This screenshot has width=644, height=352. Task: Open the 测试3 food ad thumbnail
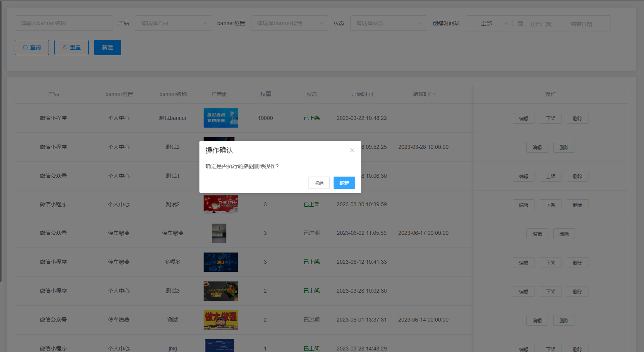point(221,291)
